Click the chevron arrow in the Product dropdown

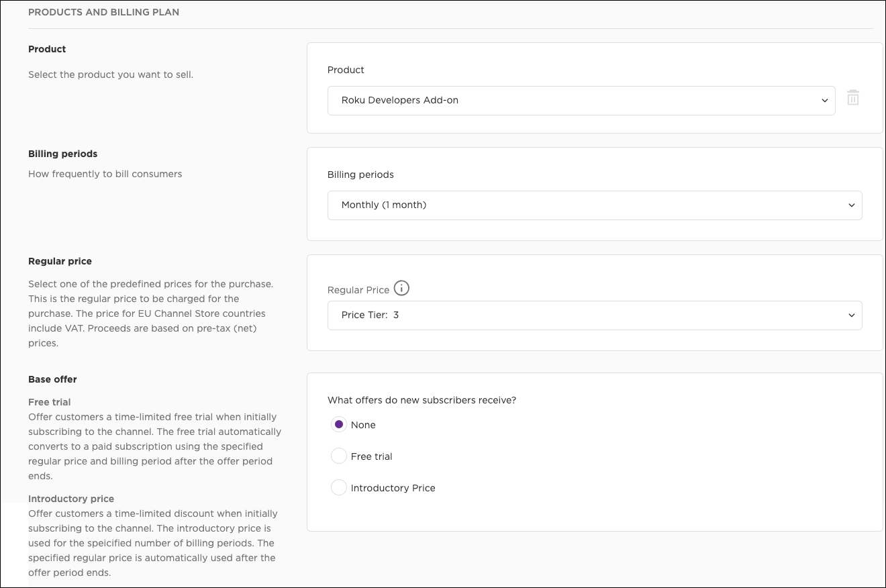[x=824, y=101]
